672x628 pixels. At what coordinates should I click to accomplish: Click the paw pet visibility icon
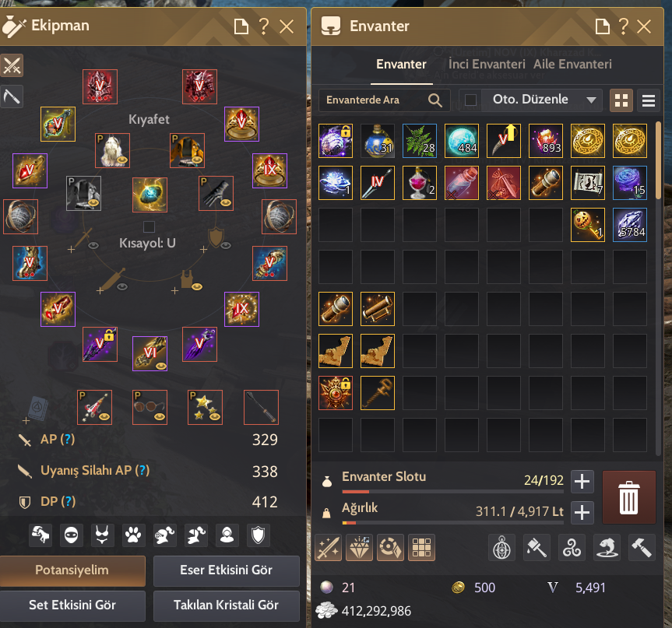tap(133, 535)
